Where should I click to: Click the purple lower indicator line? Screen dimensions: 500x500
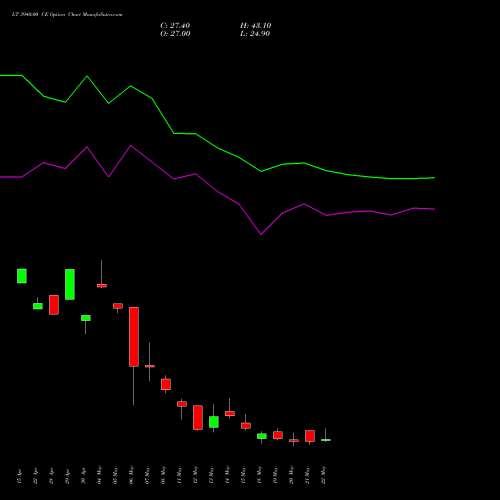[217, 191]
